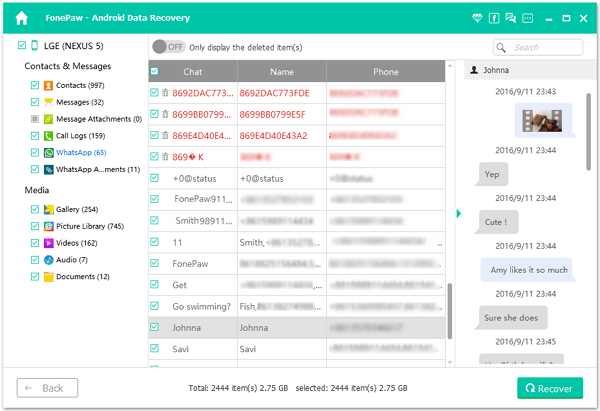600x411 pixels.
Task: Click the Search input field
Action: click(538, 47)
